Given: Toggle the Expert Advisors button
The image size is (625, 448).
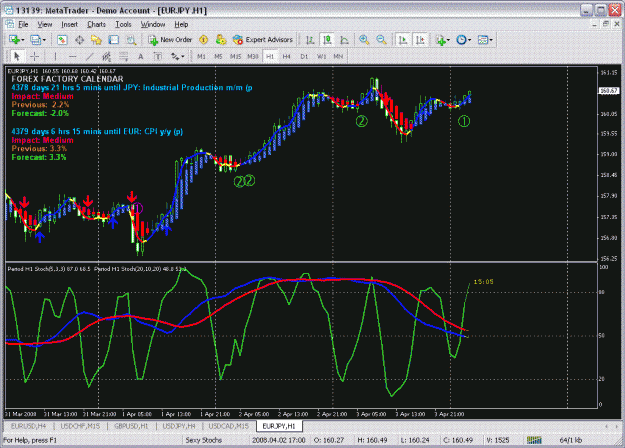Looking at the screenshot, I should click(x=263, y=39).
